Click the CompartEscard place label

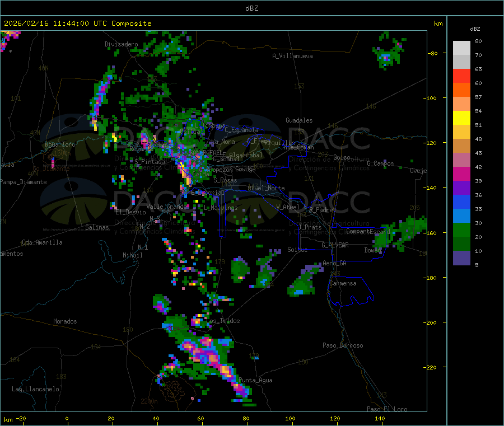[x=368, y=231]
